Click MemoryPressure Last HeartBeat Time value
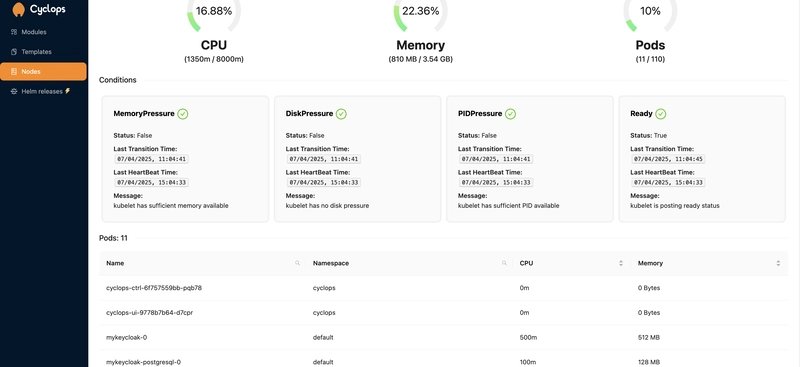 pyautogui.click(x=152, y=182)
